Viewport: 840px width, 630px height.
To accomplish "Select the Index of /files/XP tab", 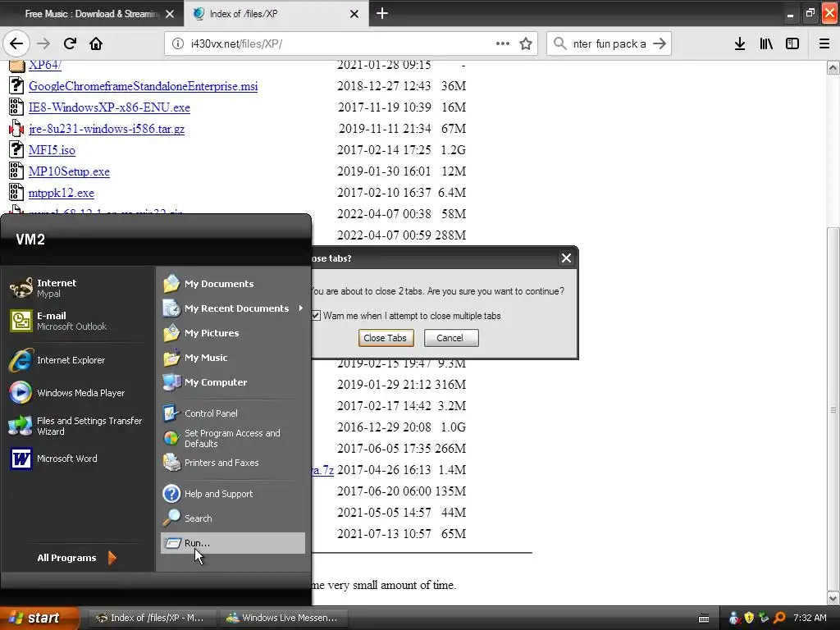I will (x=276, y=14).
